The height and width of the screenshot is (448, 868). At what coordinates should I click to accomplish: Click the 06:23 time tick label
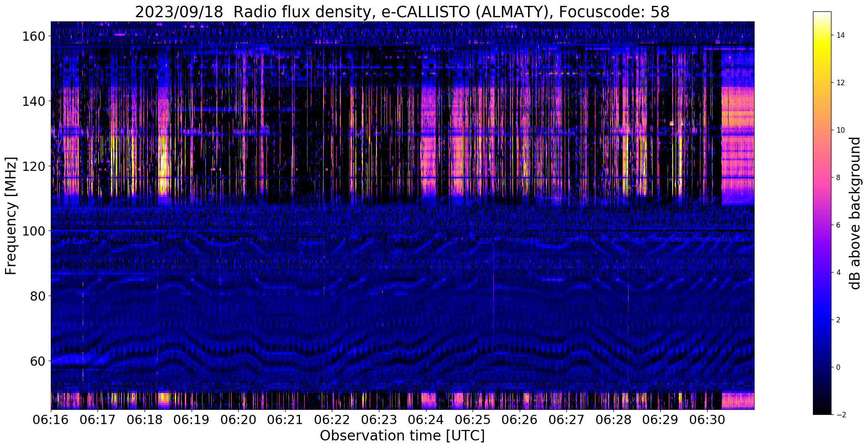[x=379, y=419]
